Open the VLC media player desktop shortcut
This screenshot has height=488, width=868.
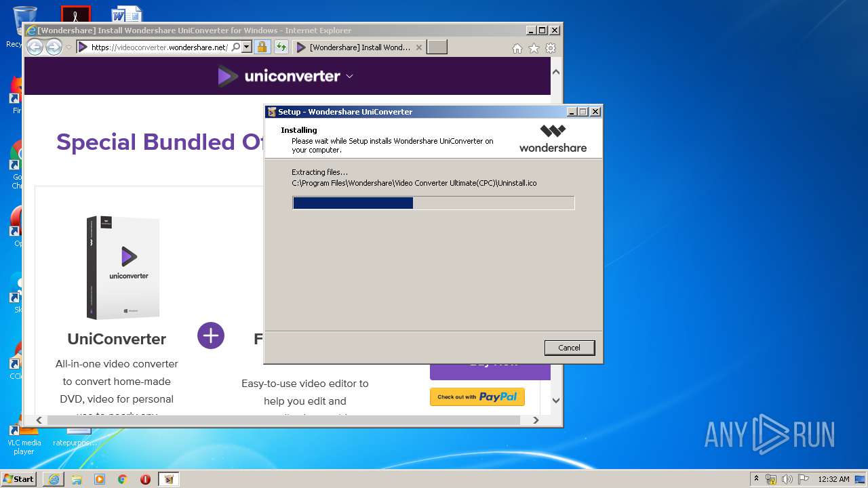(24, 439)
